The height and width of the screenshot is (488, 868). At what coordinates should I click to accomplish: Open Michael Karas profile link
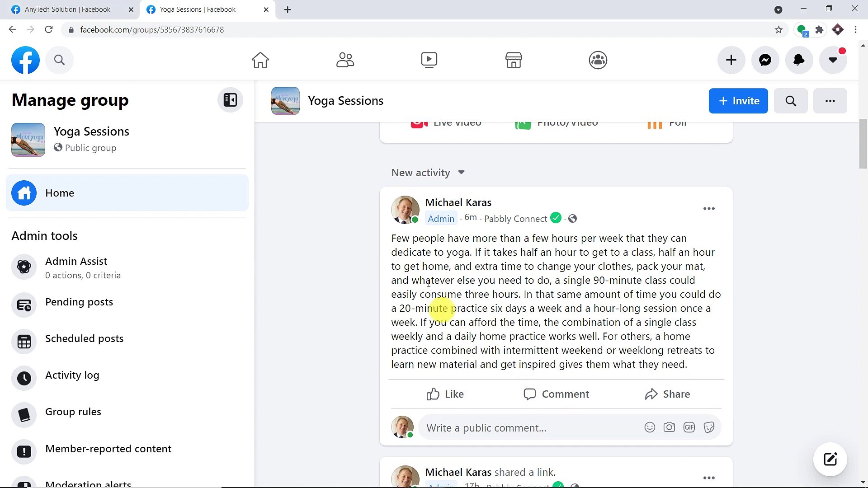(458, 202)
